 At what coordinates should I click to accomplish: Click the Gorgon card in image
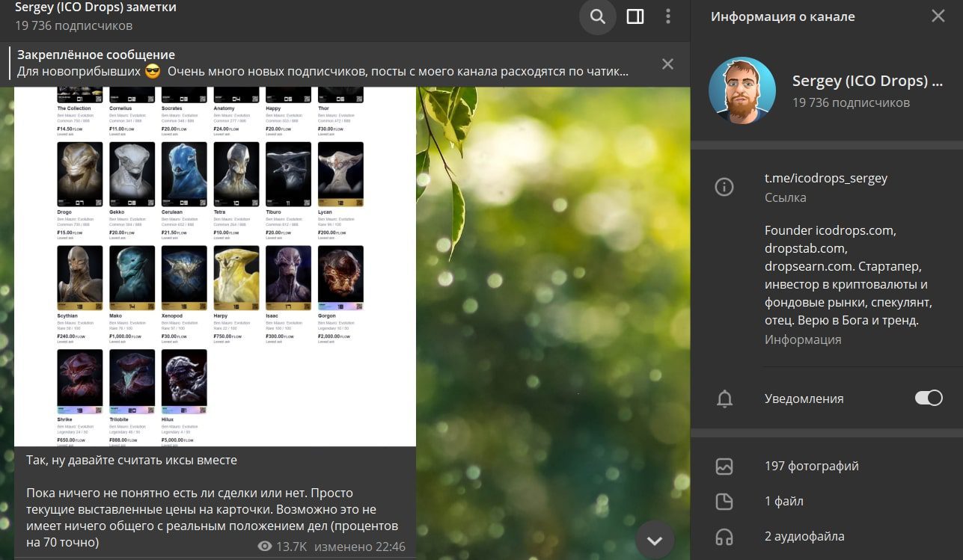[x=340, y=277]
